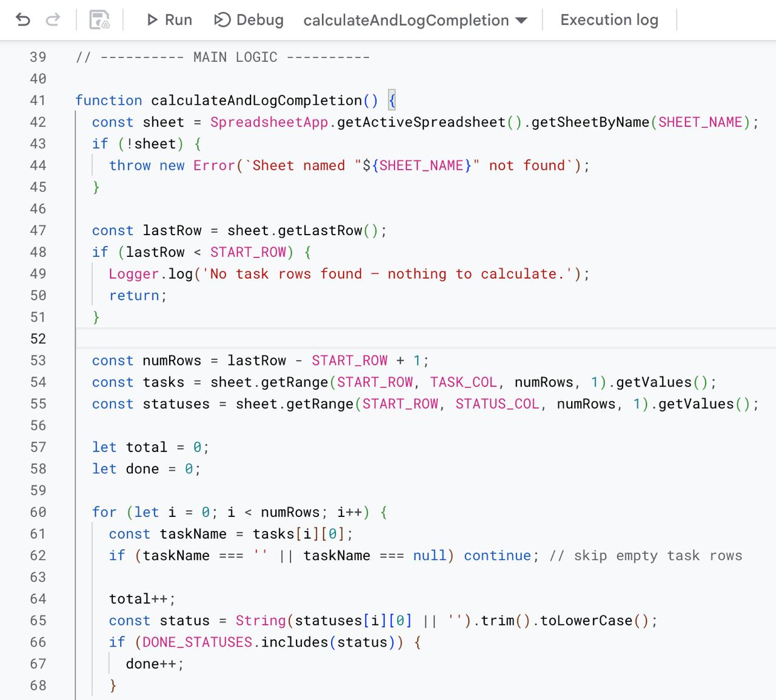Click the Error constructor on line 44
Screen dimensions: 776x700
pos(214,165)
